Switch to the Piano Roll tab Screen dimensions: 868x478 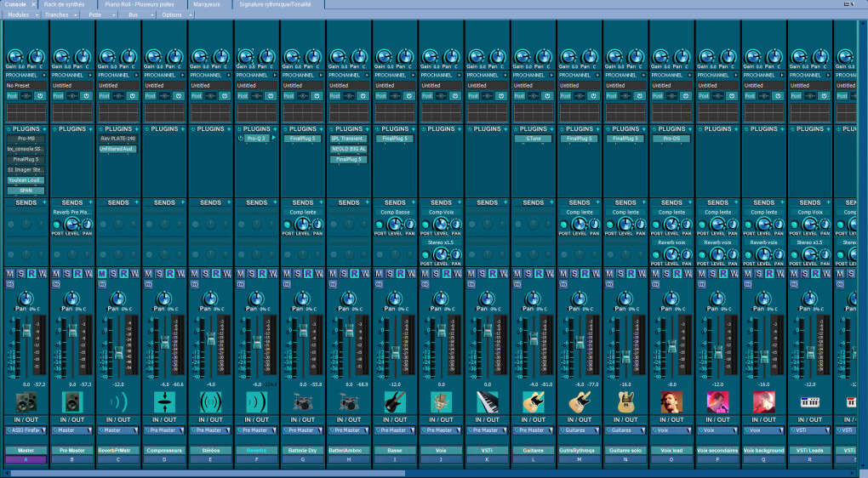click(x=140, y=4)
